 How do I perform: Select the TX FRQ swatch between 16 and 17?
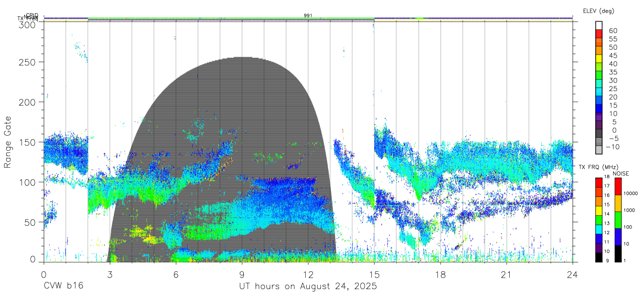[x=599, y=191]
